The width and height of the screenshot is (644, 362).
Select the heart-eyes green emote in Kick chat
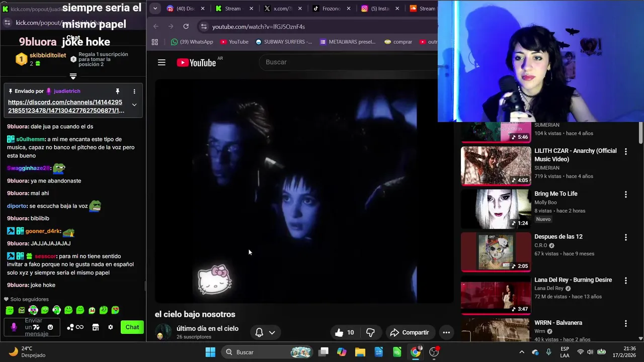coord(115,310)
